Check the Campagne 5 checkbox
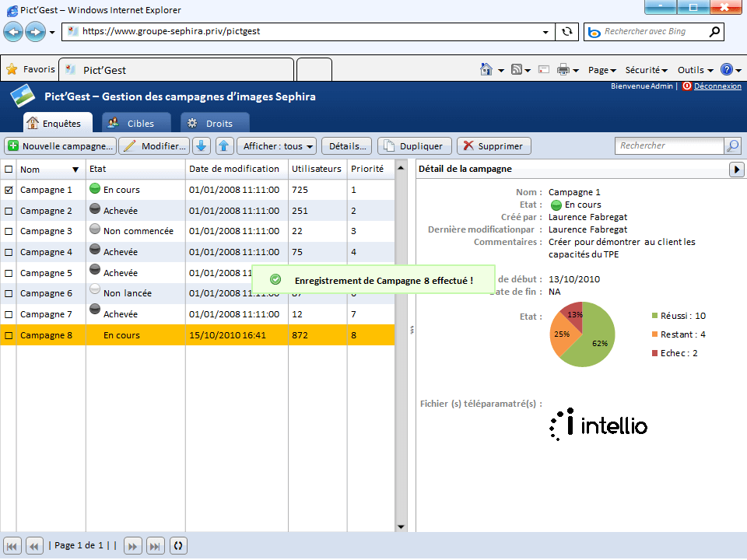Screen dimensions: 747x560 [x=9, y=273]
